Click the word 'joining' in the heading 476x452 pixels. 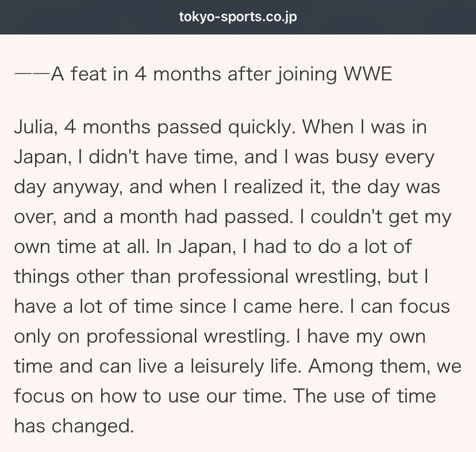[x=306, y=74]
